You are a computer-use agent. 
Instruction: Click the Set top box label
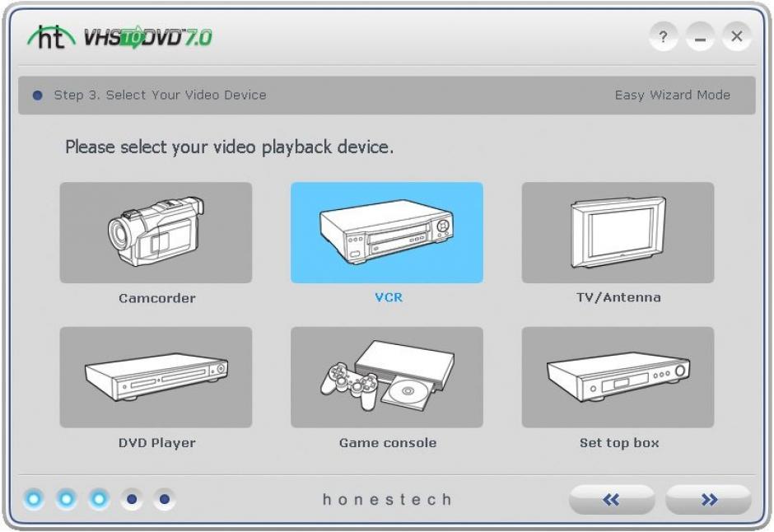619,443
